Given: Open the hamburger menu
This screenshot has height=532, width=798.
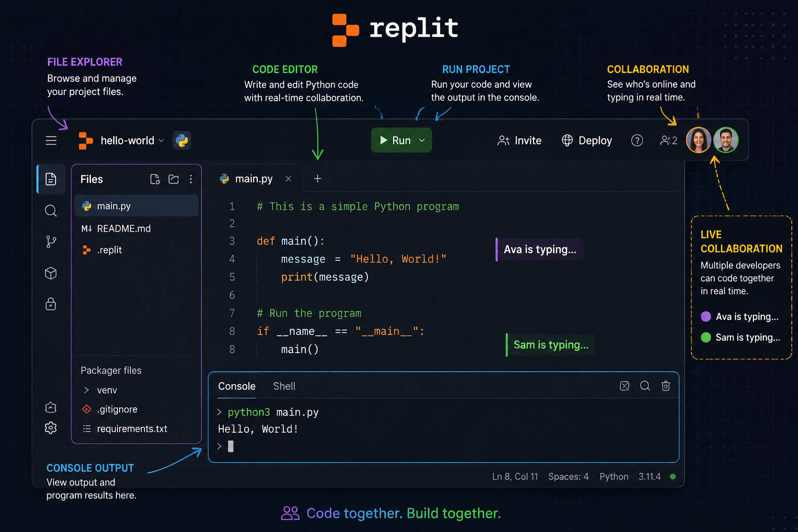Looking at the screenshot, I should (x=51, y=140).
